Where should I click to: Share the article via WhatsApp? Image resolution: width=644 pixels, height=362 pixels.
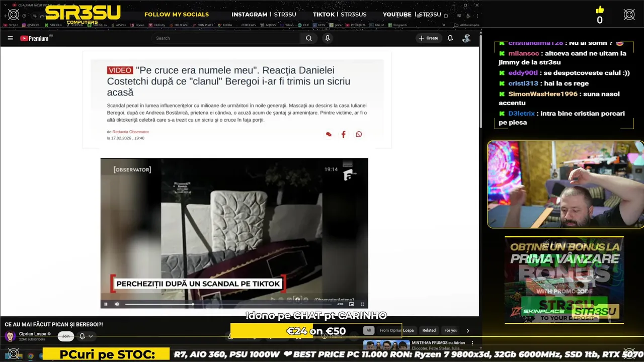pos(359,134)
